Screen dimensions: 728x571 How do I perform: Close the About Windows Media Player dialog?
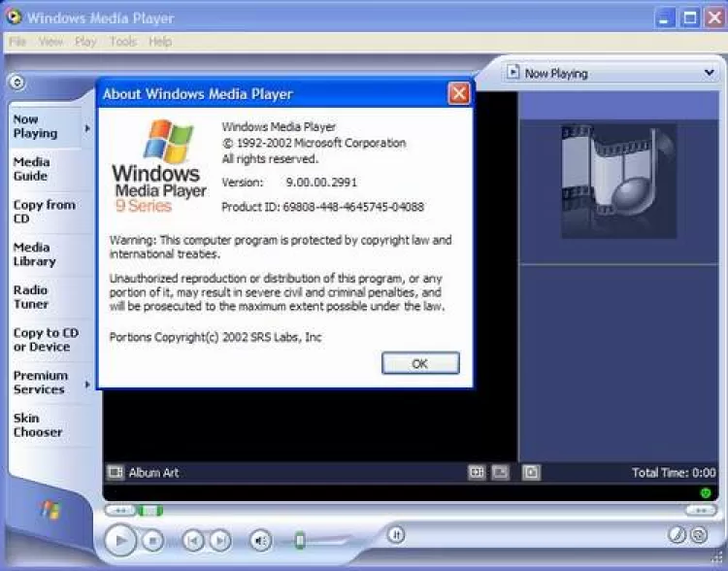pos(458,93)
